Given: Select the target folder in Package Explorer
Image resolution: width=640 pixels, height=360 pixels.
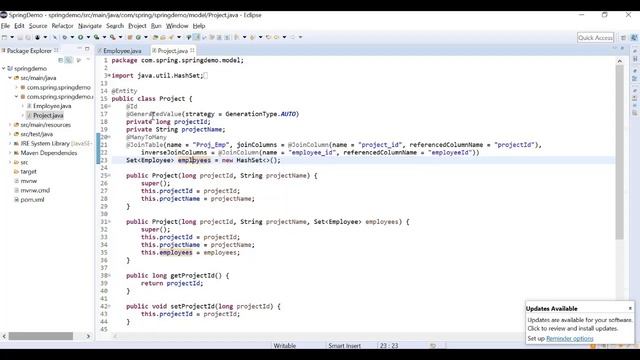Looking at the screenshot, I should (x=28, y=171).
